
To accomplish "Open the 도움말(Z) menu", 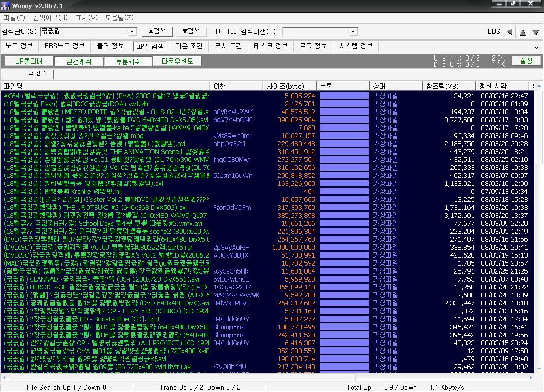I will [x=120, y=18].
